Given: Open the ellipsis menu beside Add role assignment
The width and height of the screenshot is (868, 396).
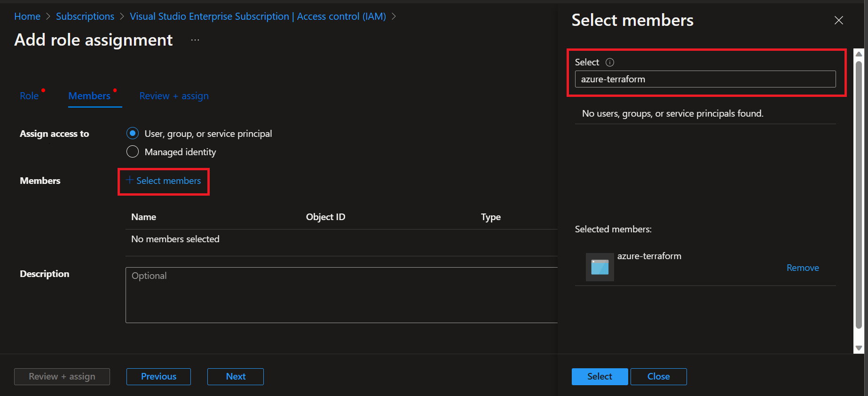Looking at the screenshot, I should pos(195,40).
